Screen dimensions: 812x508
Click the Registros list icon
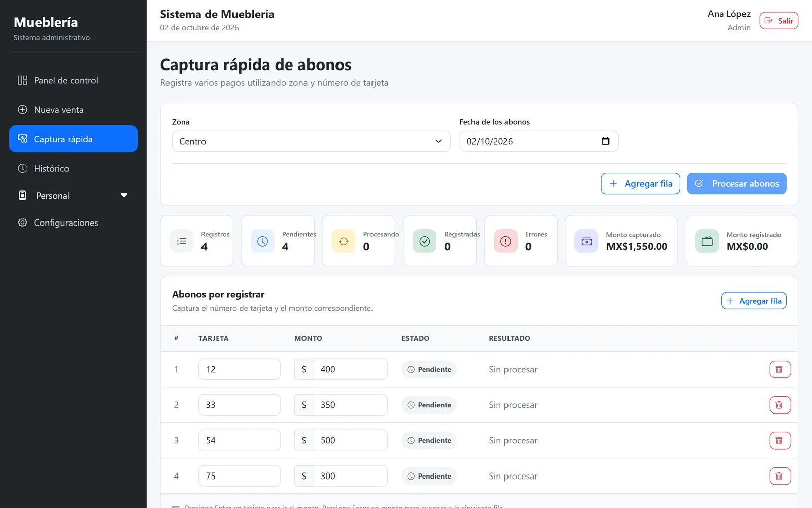182,241
